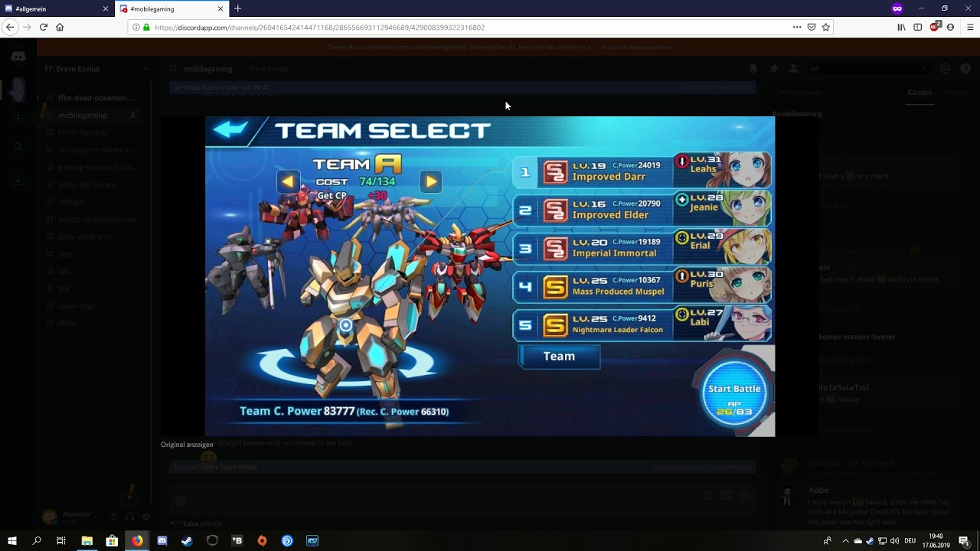Viewport: 980px width, 551px height.
Task: Open the Firefox hamburger menu
Action: 970,27
